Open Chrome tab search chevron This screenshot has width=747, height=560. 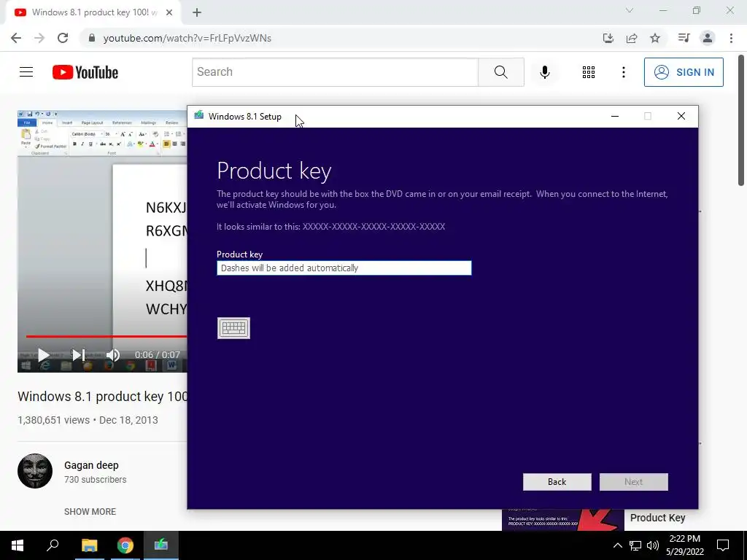tap(630, 10)
